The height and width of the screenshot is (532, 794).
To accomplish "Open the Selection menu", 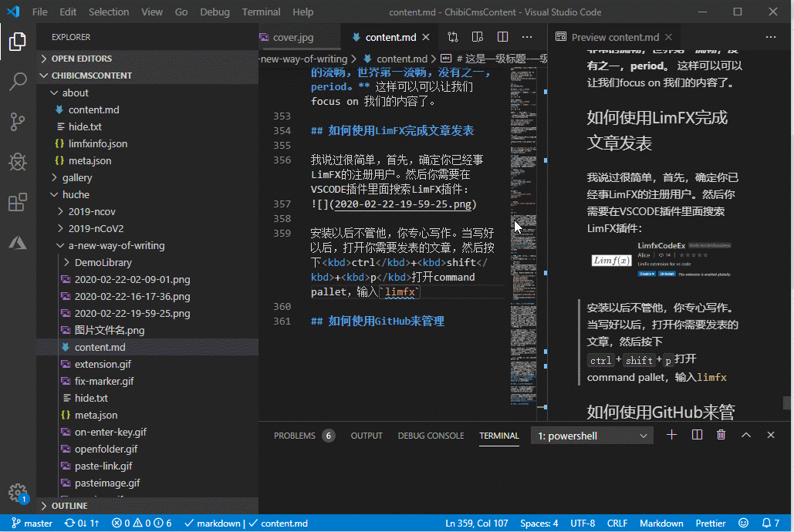I will click(109, 12).
